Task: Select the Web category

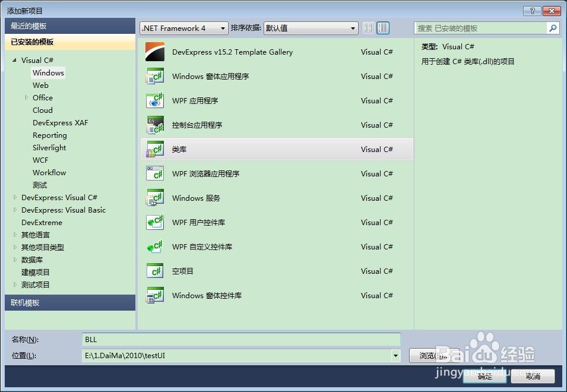Action: coord(40,86)
